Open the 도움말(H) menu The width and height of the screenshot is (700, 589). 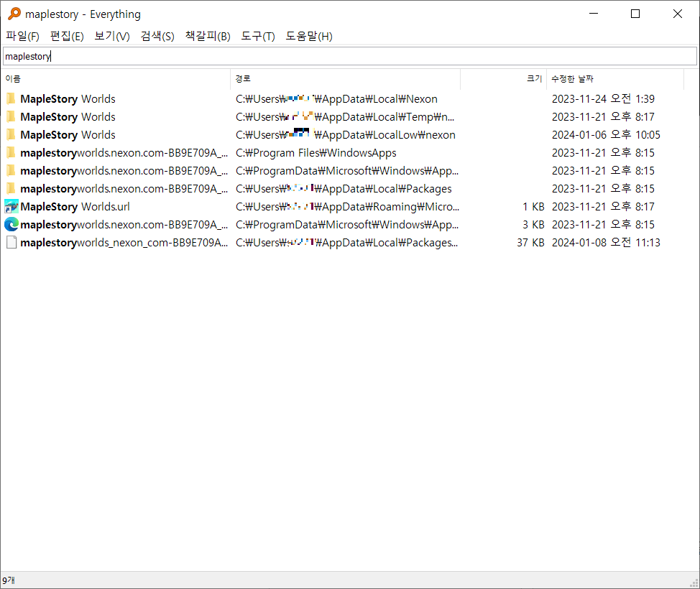pyautogui.click(x=309, y=36)
